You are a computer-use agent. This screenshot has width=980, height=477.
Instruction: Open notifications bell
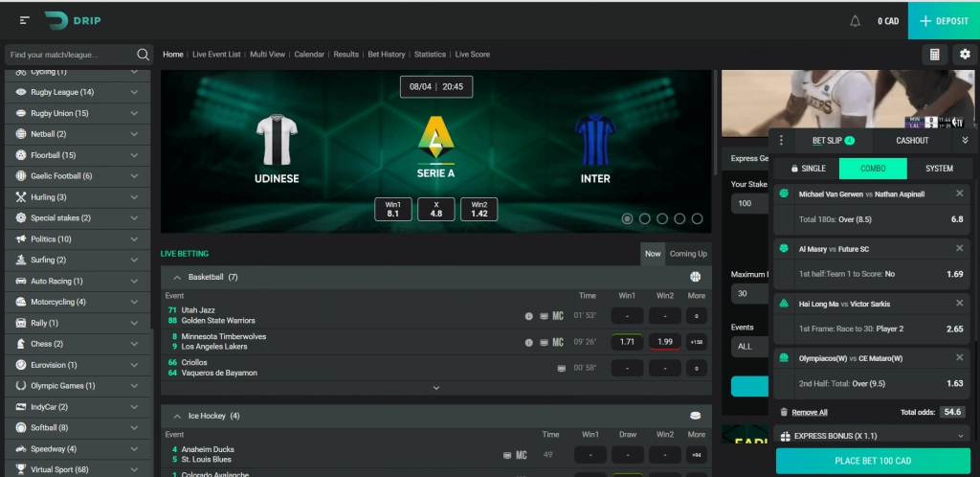pyautogui.click(x=855, y=21)
